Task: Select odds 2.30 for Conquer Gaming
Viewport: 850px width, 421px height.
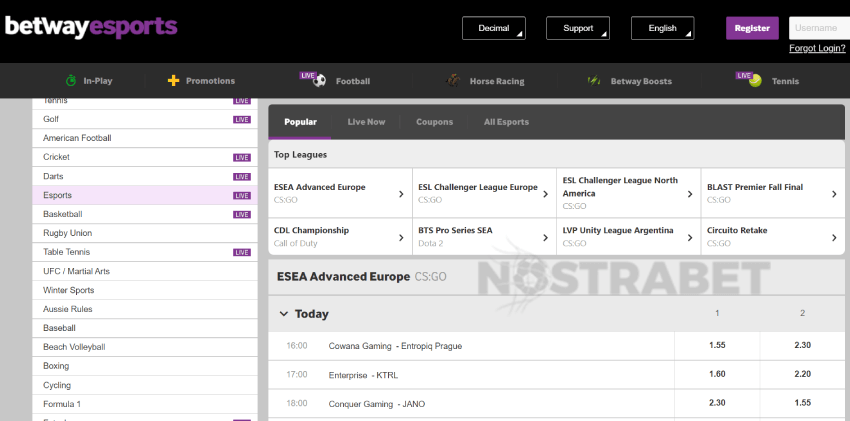Action: point(717,403)
